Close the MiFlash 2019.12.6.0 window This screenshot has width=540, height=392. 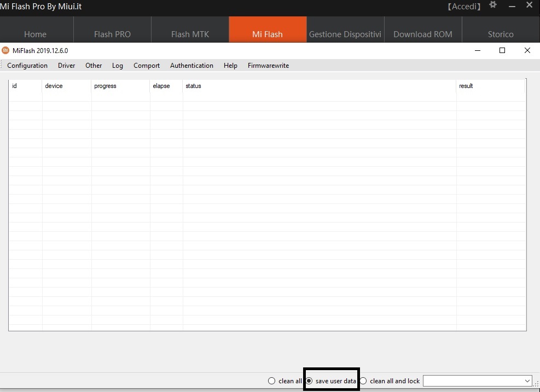click(527, 51)
